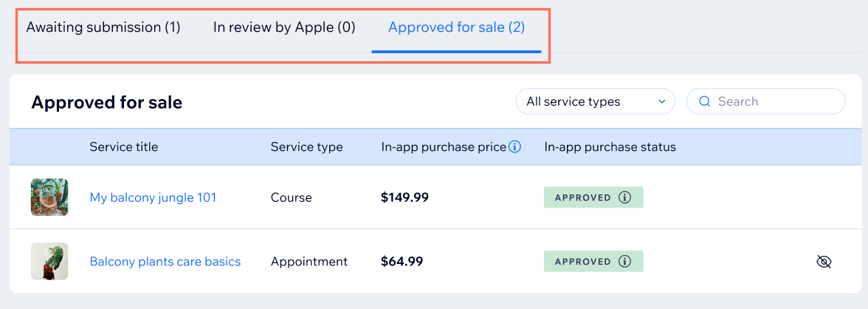Viewport: 868px width, 309px height.
Task: Click the chevron arrow of service types filter
Action: pos(661,101)
